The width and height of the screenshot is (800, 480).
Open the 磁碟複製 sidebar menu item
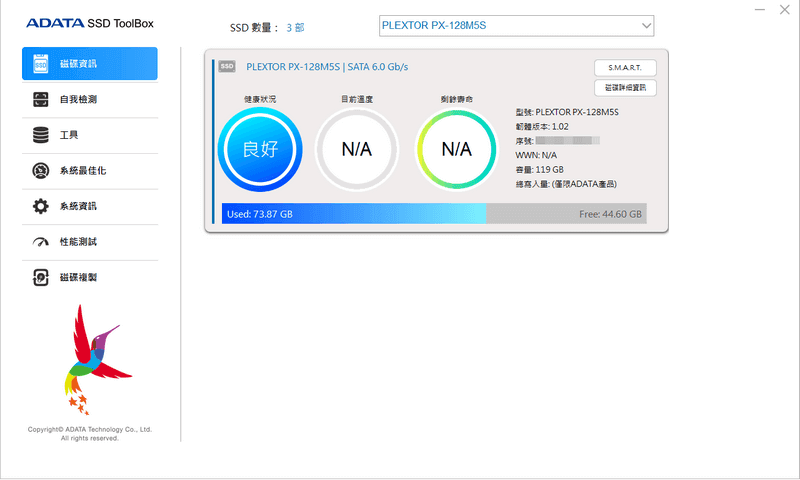pyautogui.click(x=90, y=277)
